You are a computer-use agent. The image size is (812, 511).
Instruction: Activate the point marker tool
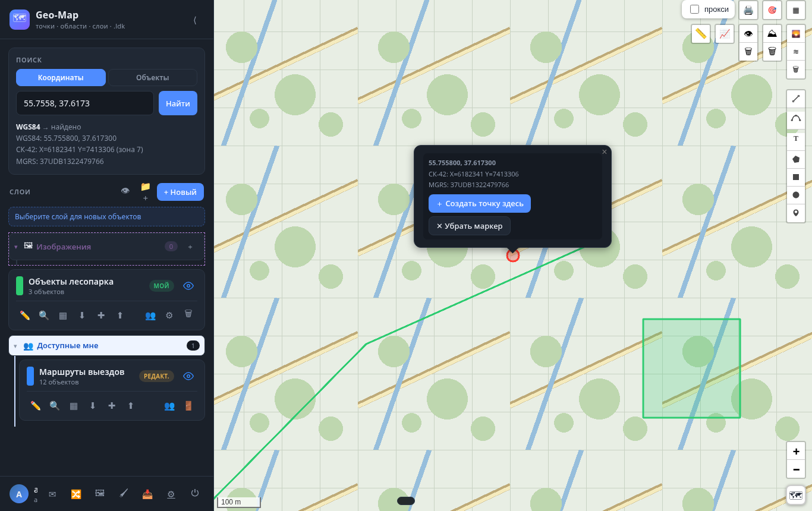pyautogui.click(x=796, y=213)
